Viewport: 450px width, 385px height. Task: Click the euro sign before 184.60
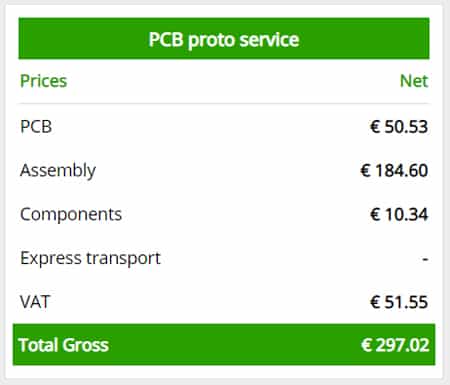tap(365, 170)
